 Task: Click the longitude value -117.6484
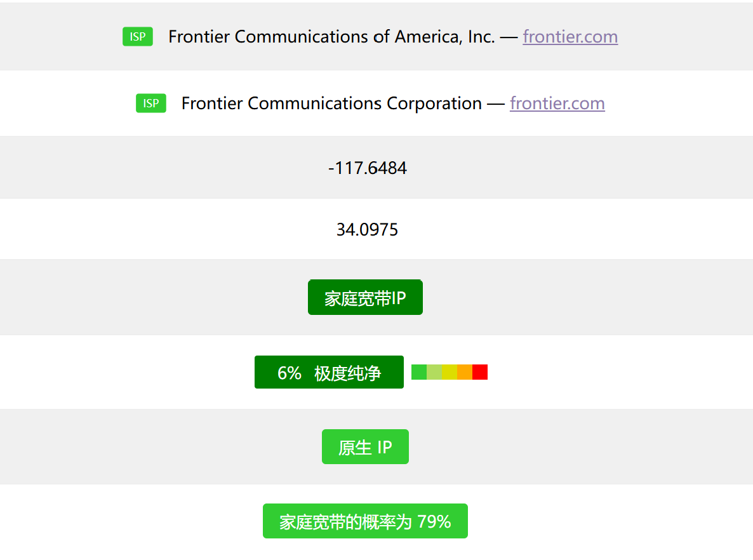coord(368,168)
